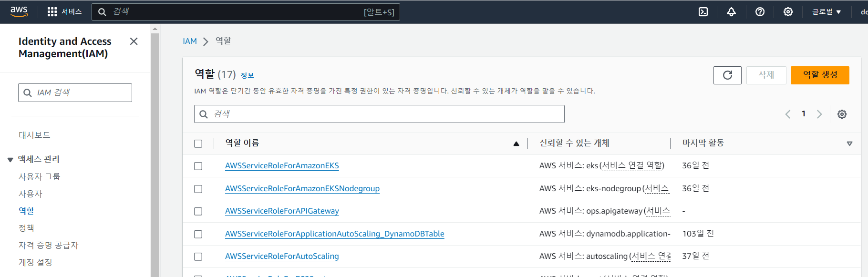Click the page number 1

point(804,114)
